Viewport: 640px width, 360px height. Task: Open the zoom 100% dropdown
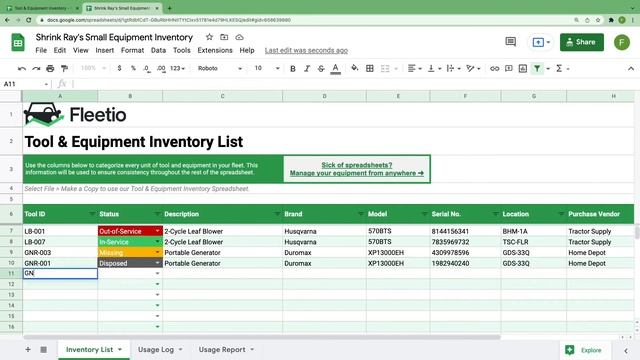tap(93, 68)
